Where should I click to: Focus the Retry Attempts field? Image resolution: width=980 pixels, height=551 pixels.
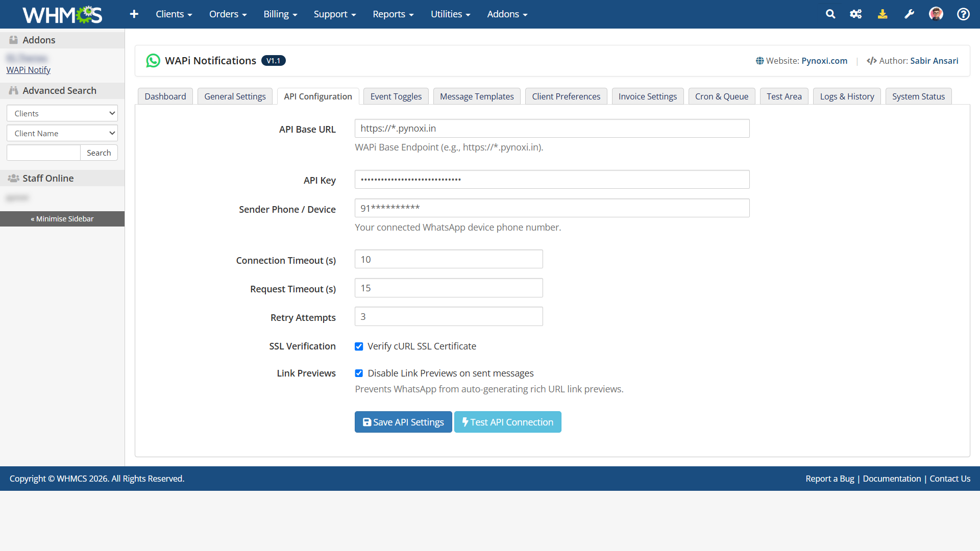449,316
